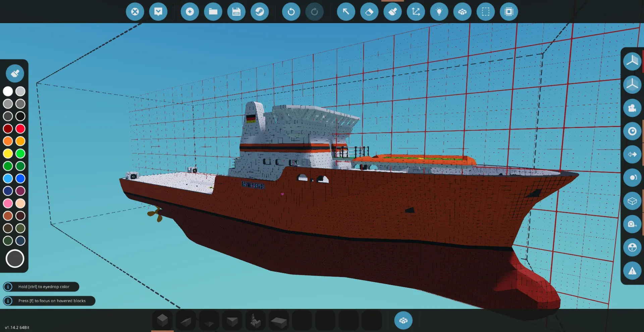Select the seat component in hotbar

(x=256, y=321)
